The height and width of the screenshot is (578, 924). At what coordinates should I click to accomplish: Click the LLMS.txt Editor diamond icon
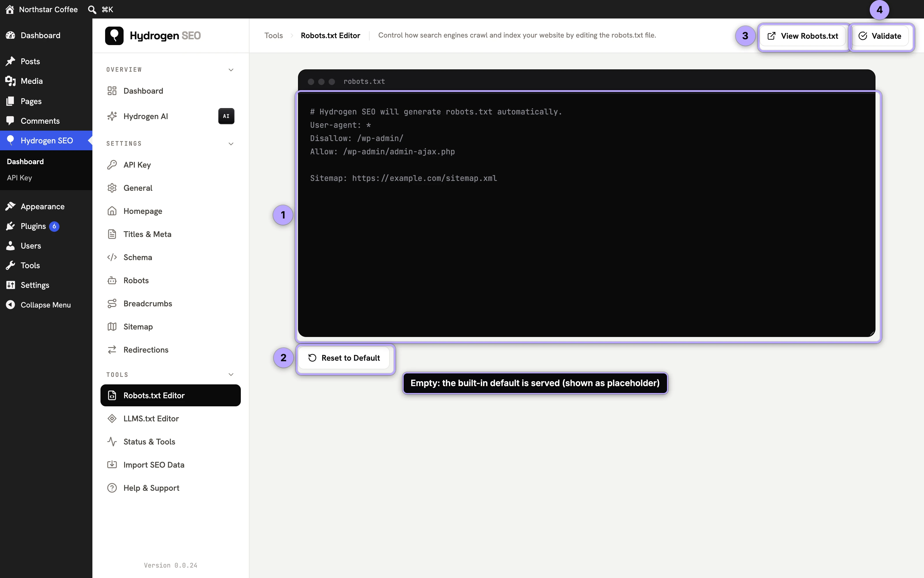pos(112,418)
